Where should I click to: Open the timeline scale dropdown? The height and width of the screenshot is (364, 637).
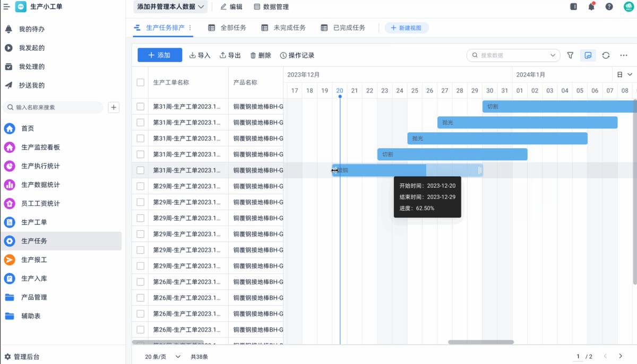point(625,75)
